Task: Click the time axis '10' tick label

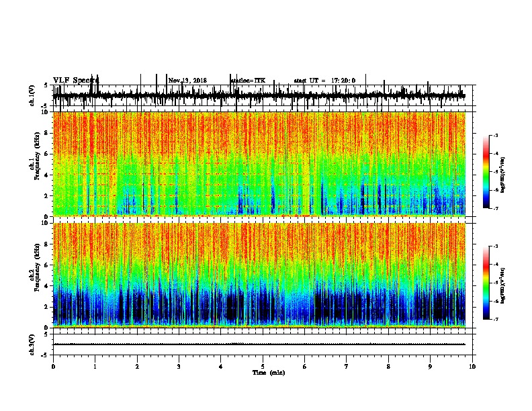Action: point(472,367)
